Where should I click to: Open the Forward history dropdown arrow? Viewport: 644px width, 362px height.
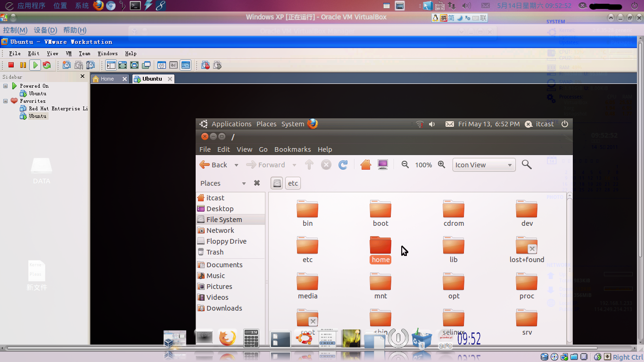(294, 165)
